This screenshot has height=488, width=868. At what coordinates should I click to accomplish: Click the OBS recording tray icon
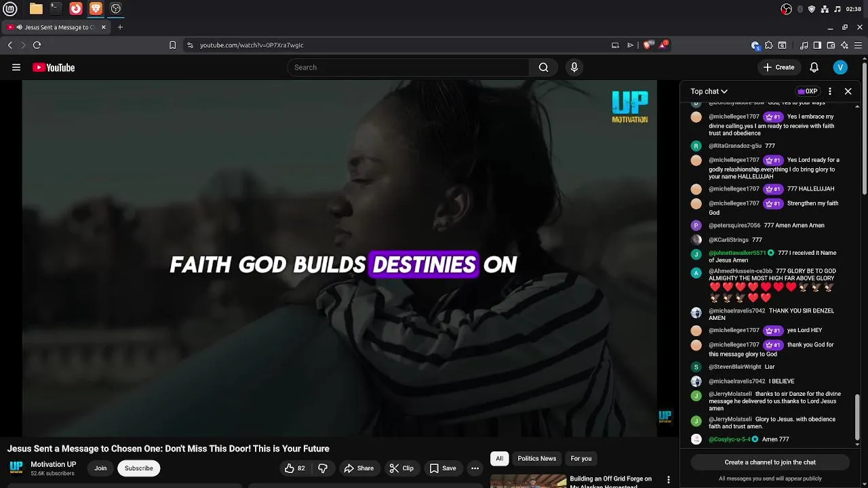point(787,9)
